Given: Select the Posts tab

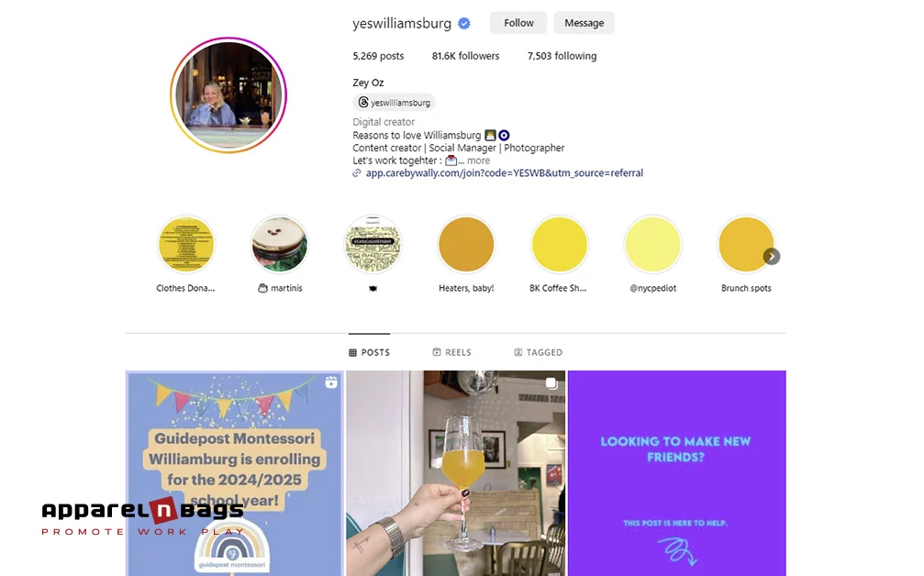Looking at the screenshot, I should coord(370,352).
